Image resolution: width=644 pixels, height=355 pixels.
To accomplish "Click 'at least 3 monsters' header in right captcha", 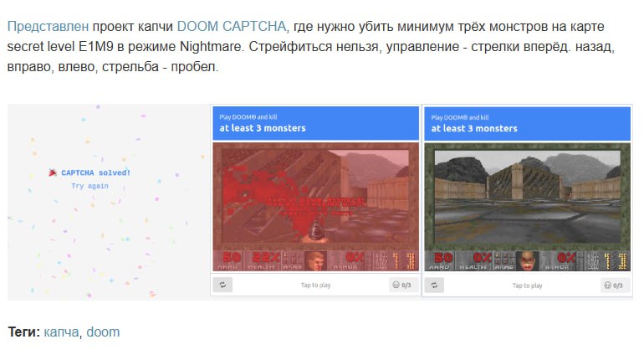I will click(474, 128).
